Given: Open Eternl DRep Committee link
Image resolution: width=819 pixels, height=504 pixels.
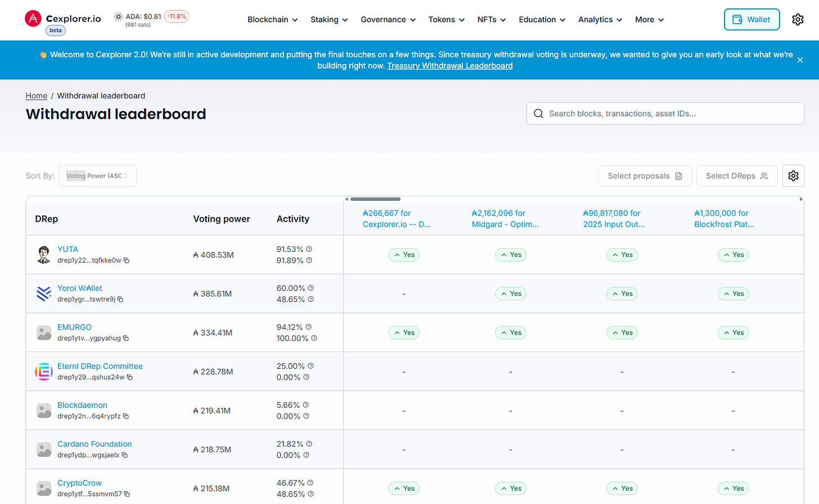Looking at the screenshot, I should [x=100, y=366].
